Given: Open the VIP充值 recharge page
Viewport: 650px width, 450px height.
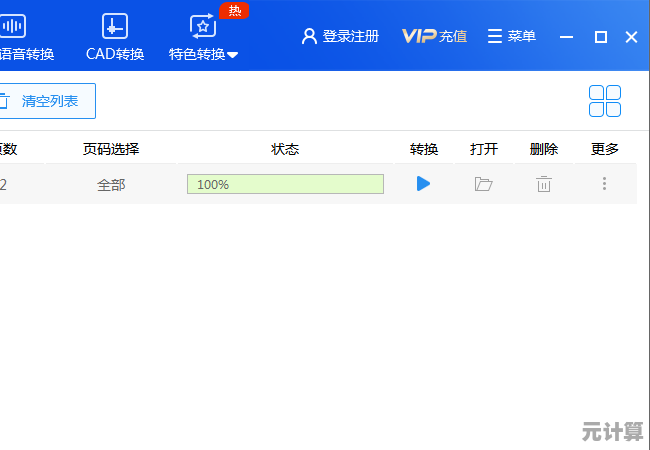Looking at the screenshot, I should (434, 36).
